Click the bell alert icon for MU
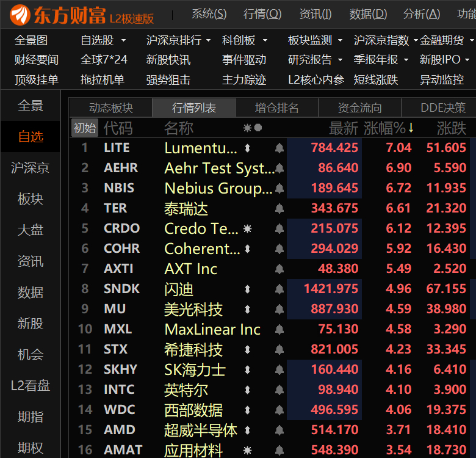 279,309
